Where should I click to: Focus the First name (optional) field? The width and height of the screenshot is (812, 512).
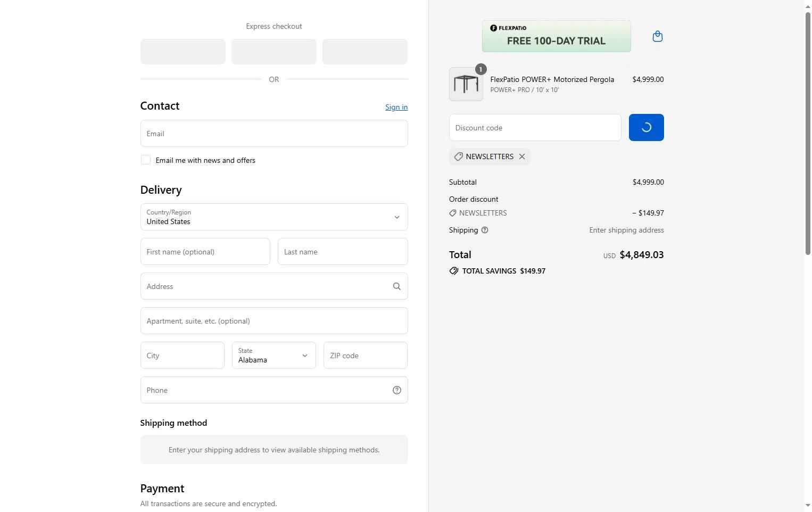click(x=205, y=252)
